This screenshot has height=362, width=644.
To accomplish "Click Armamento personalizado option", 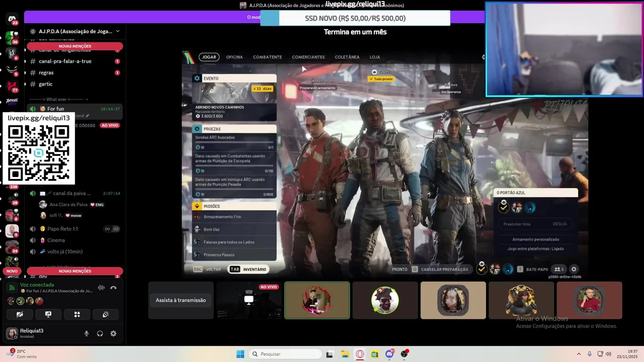I will point(535,239).
